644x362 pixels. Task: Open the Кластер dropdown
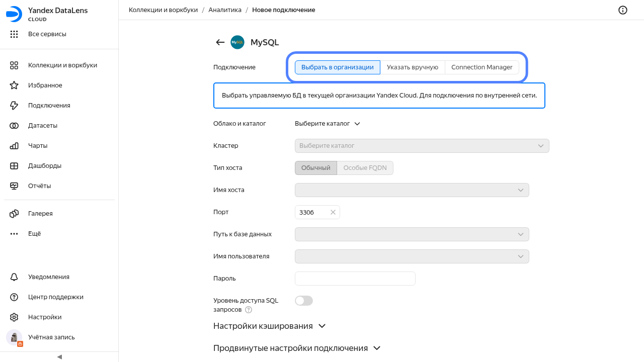(422, 146)
